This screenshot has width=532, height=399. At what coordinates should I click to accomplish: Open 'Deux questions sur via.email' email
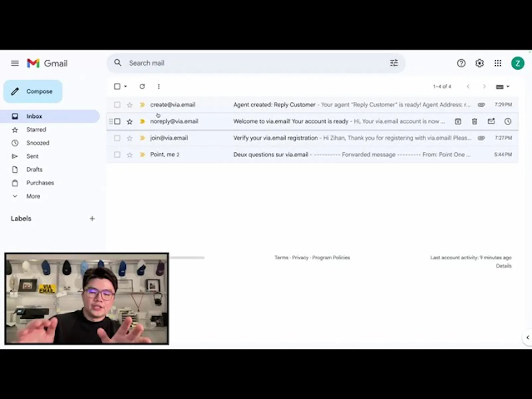(x=313, y=155)
